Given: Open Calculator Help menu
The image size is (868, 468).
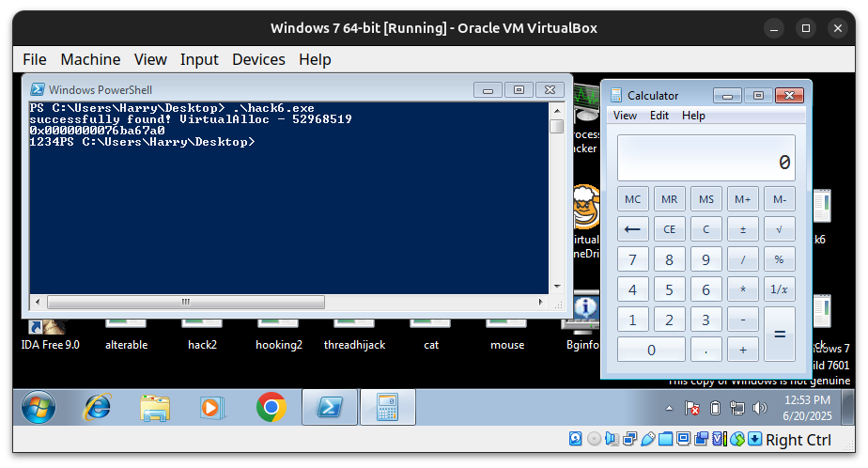Looking at the screenshot, I should [x=693, y=116].
